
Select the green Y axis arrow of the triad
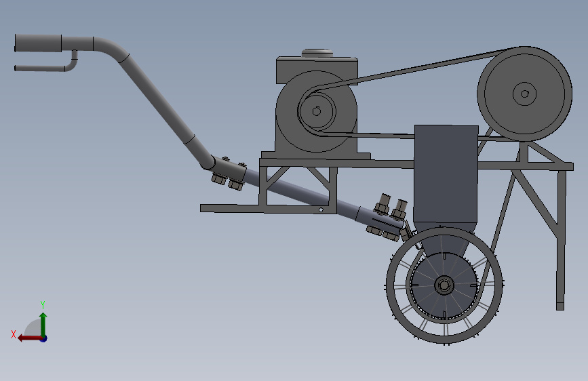[43, 324]
